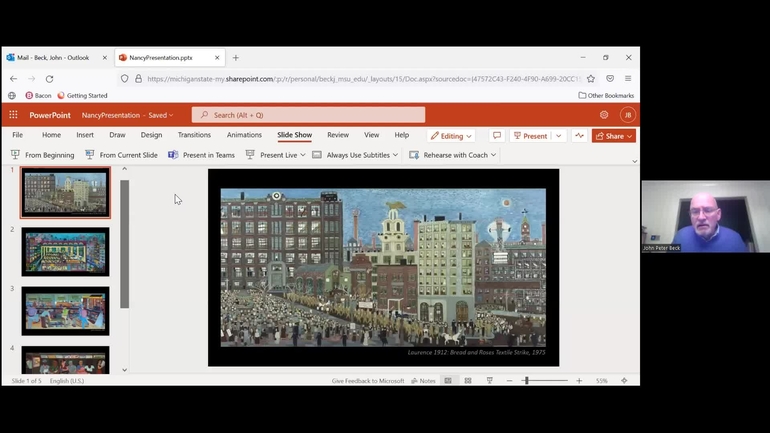Zoom out with the minus icon

[x=509, y=380]
